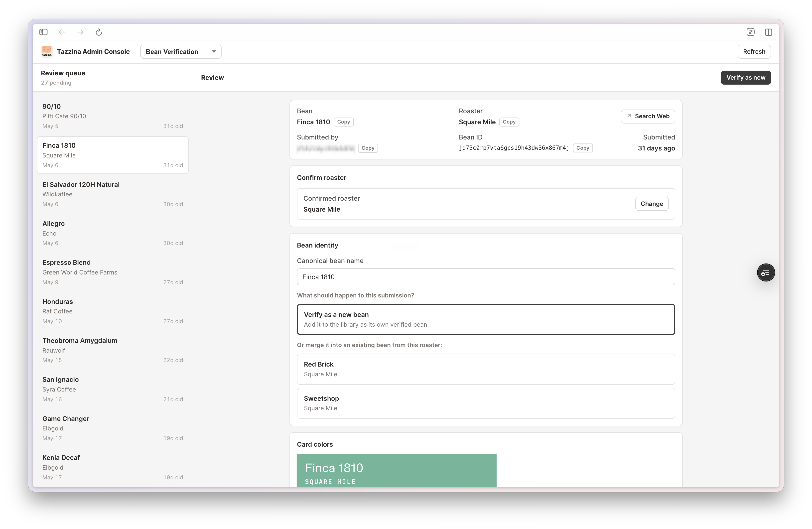Click the Tazzina Admin Console title
Image resolution: width=812 pixels, height=529 pixels.
[x=93, y=51]
